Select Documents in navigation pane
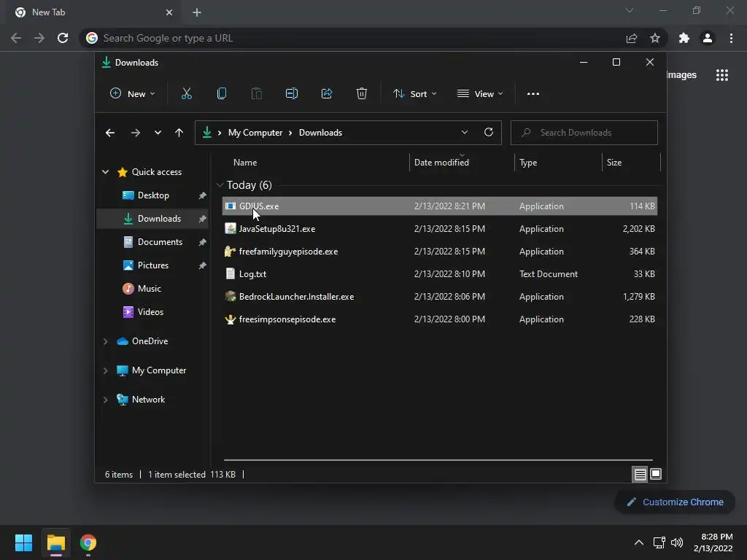 [160, 242]
